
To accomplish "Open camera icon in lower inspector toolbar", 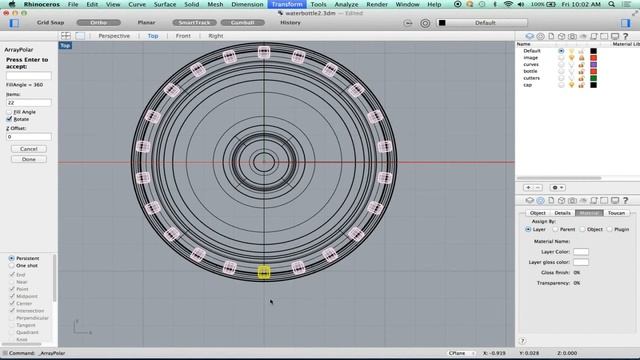I will [x=572, y=200].
